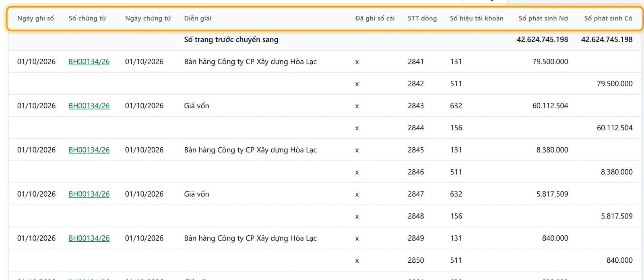Click account number 511 on line 2846

[x=456, y=172]
